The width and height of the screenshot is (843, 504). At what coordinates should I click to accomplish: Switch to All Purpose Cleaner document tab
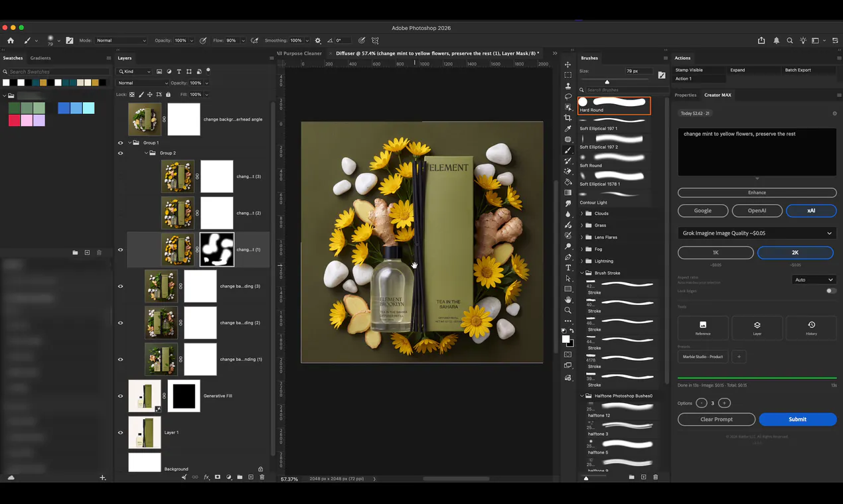[299, 53]
